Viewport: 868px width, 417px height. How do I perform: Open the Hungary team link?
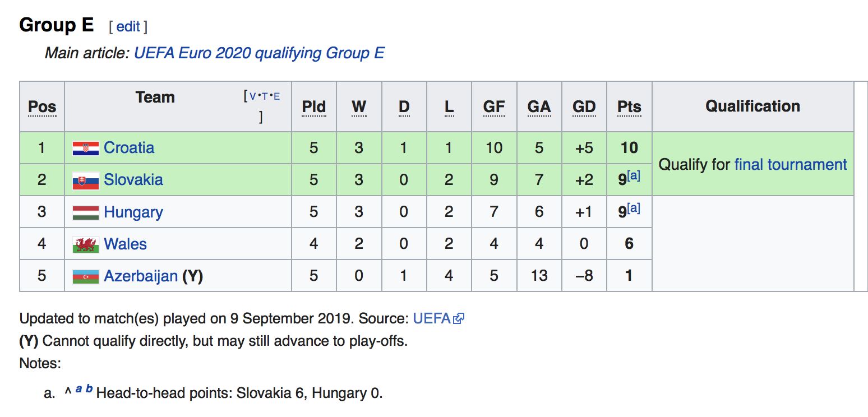pos(133,212)
